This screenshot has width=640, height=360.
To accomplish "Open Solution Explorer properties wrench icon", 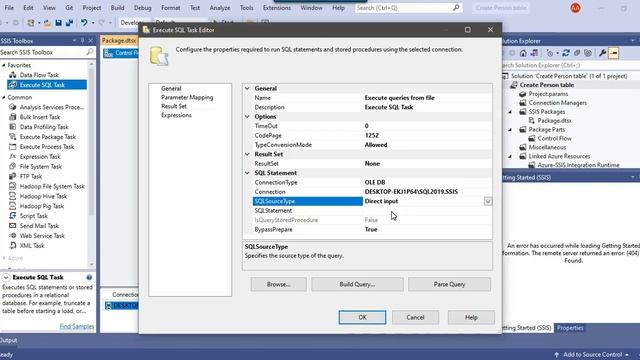I will (x=602, y=53).
